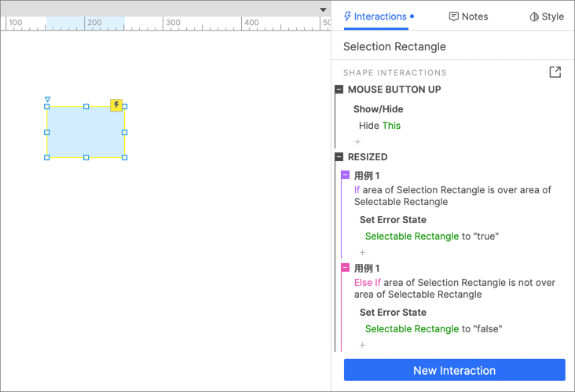This screenshot has width=575, height=392.
Task: Click the bottom-right resize handle of rectangle
Action: 125,157
